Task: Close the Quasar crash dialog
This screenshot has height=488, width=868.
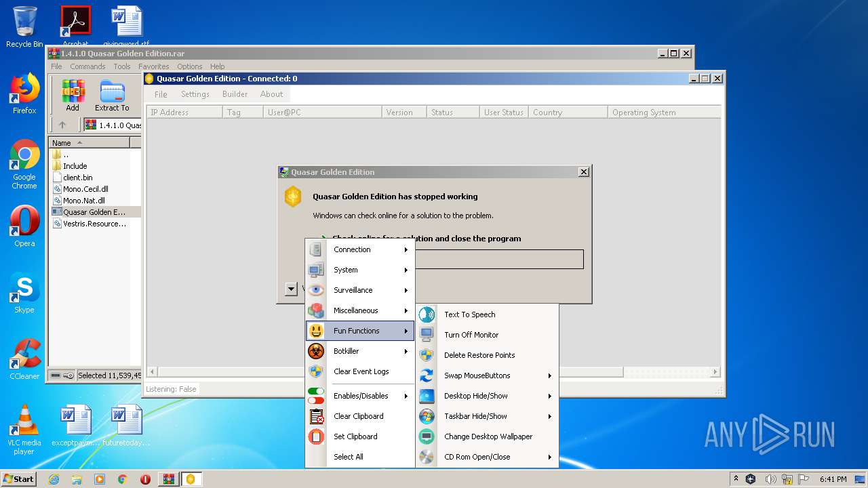Action: (583, 172)
